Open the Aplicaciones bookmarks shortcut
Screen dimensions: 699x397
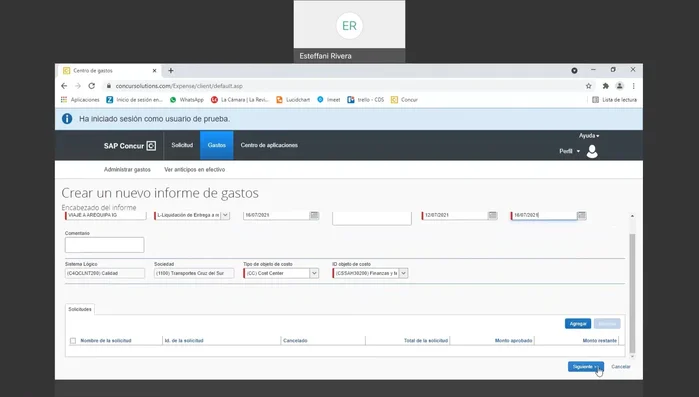(x=80, y=100)
